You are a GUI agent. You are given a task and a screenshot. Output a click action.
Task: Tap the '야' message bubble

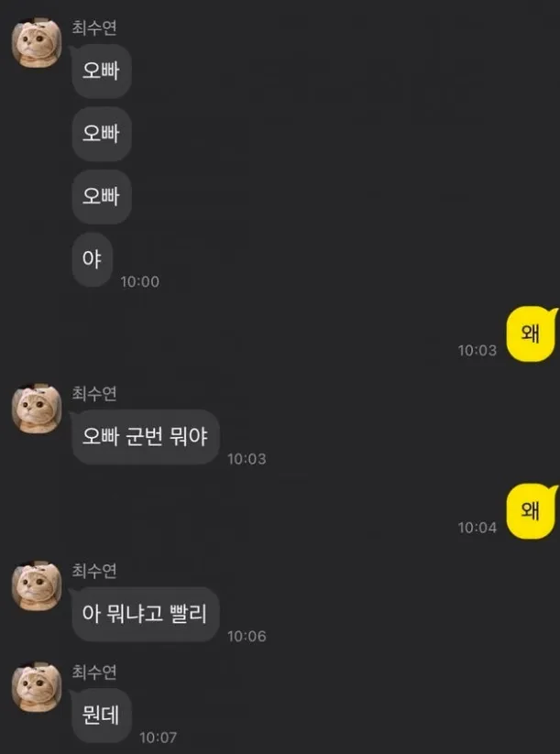coord(92,259)
